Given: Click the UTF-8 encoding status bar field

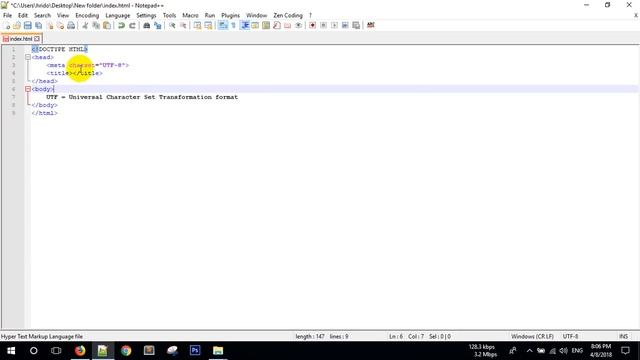Looking at the screenshot, I should tap(570, 337).
